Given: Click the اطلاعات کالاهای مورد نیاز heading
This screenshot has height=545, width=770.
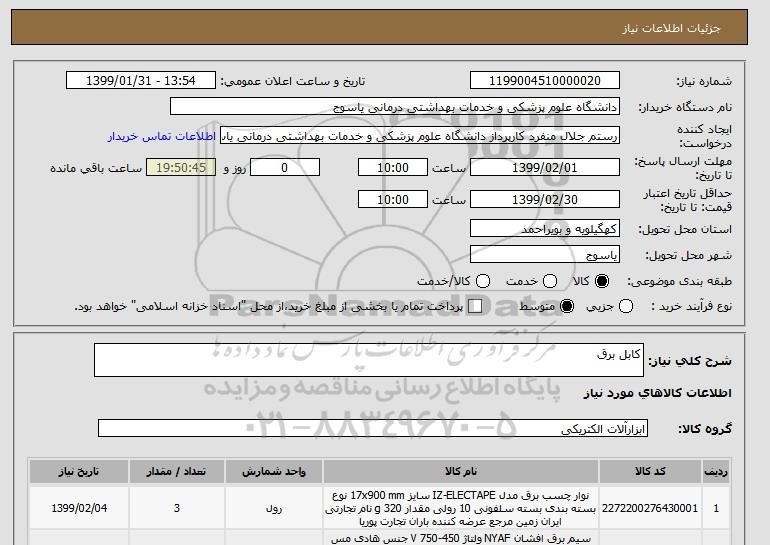Looking at the screenshot, I should pos(658,393).
